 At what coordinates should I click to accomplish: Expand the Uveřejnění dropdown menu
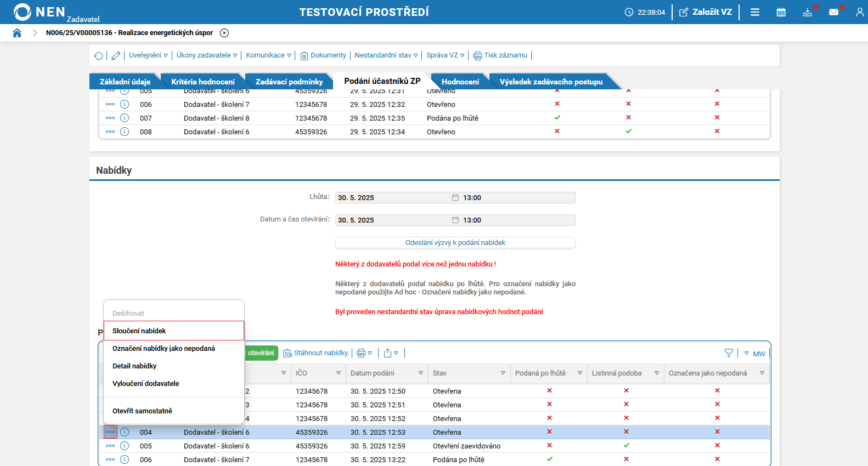[148, 55]
